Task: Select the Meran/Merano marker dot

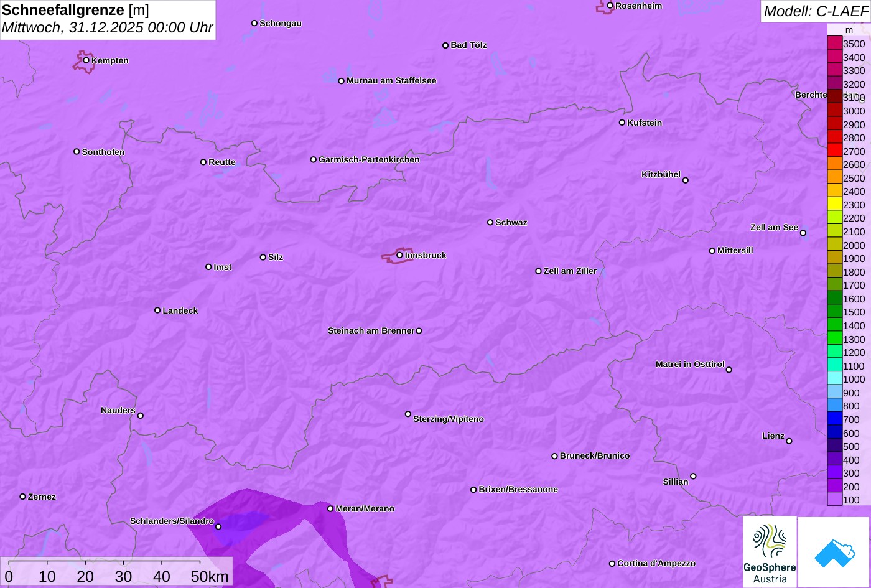Action: (330, 508)
